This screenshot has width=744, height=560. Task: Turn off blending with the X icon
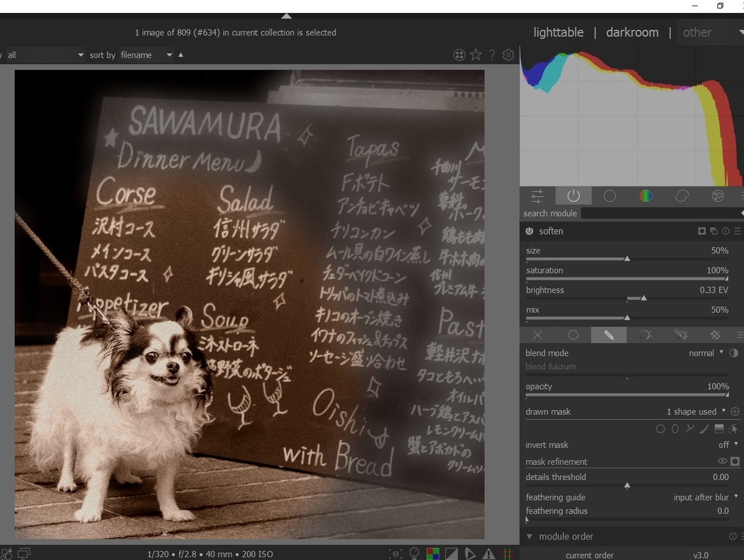538,335
